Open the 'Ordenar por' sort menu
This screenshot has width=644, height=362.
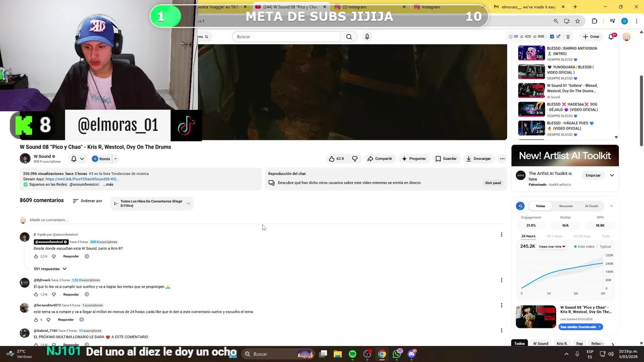pyautogui.click(x=88, y=201)
